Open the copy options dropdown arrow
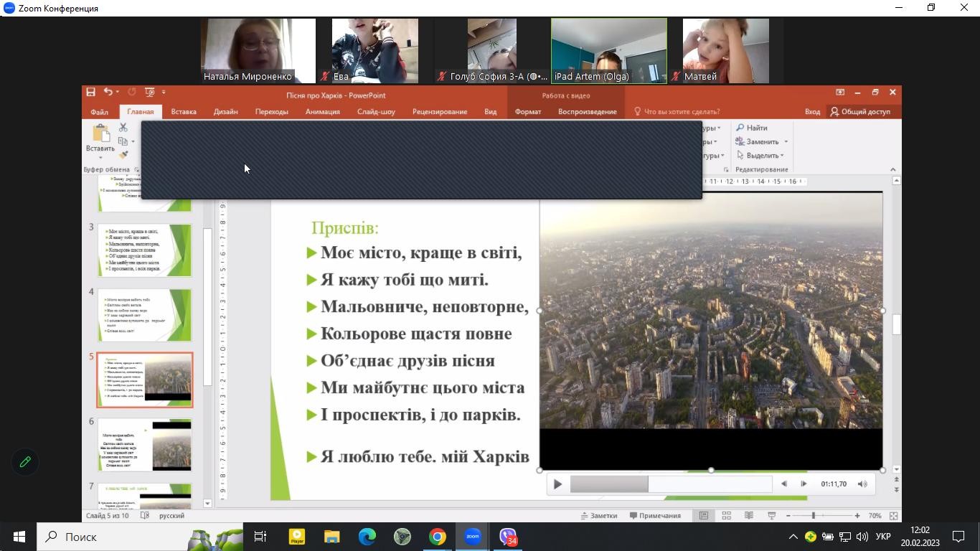980x551 pixels. 133,141
